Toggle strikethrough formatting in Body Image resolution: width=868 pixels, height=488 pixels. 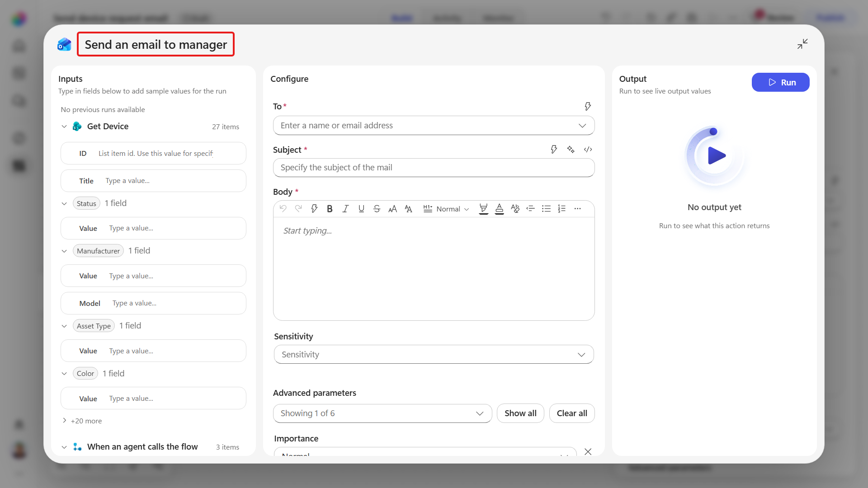point(377,208)
